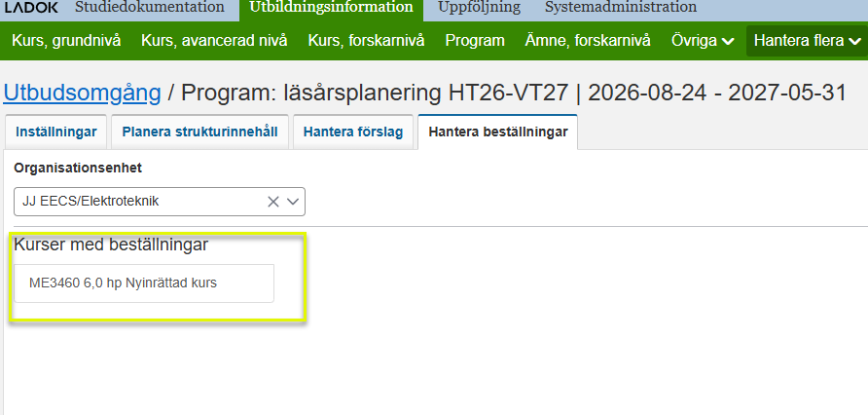Expand the Hantera flera menu
Viewport: 868px width, 415px height.
coord(807,41)
